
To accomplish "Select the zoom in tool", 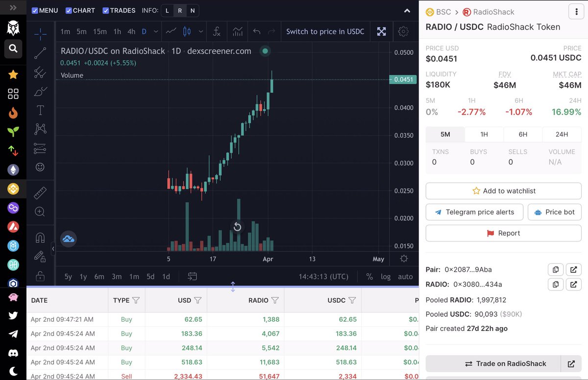I will [x=40, y=212].
